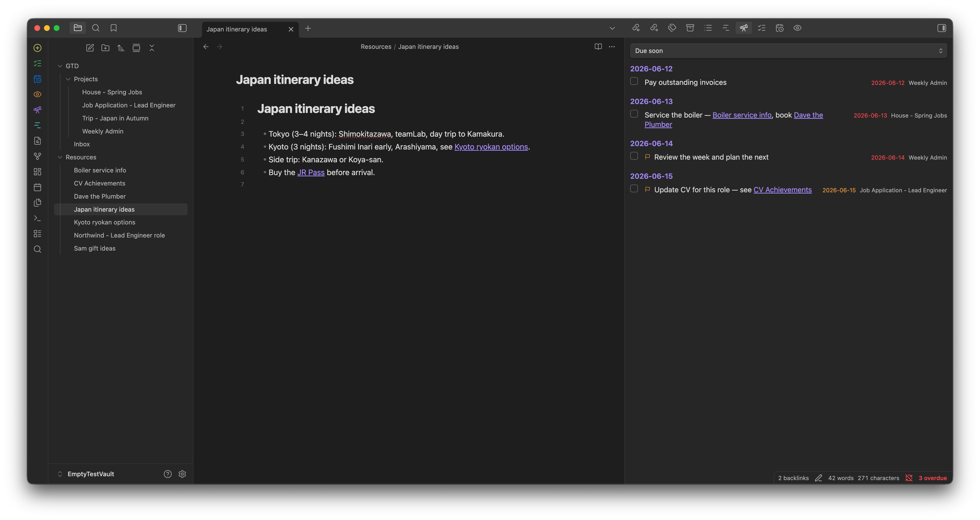Check off 'Pay outstanding invoices' task
This screenshot has height=520, width=980.
(x=634, y=81)
